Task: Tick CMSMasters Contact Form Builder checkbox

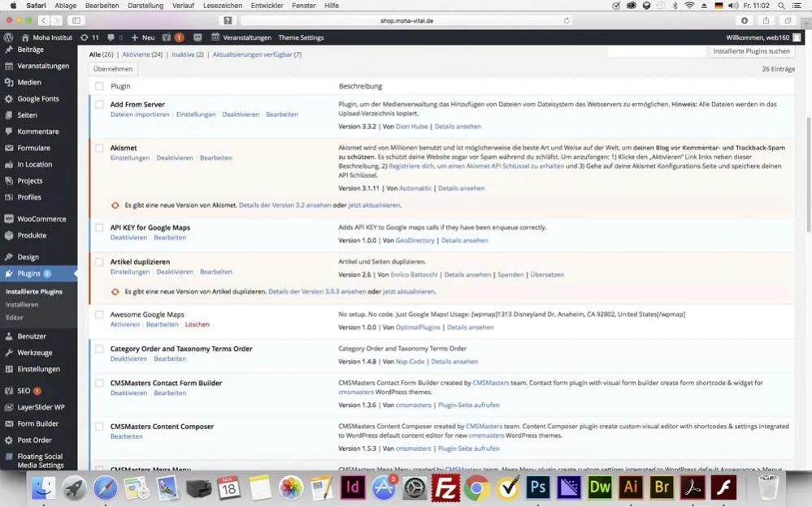Action: (x=99, y=383)
